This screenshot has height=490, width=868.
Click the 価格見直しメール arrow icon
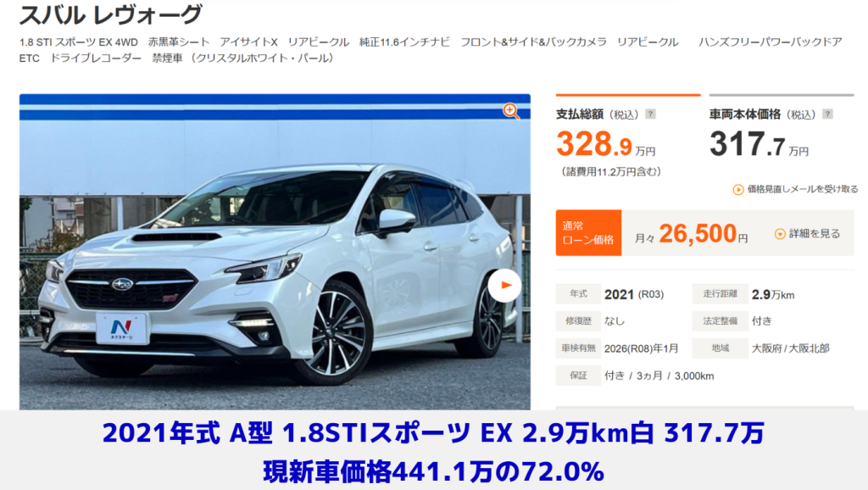coord(738,190)
